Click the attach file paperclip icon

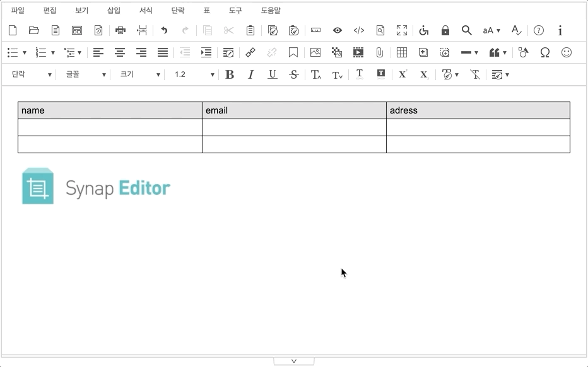pos(379,53)
